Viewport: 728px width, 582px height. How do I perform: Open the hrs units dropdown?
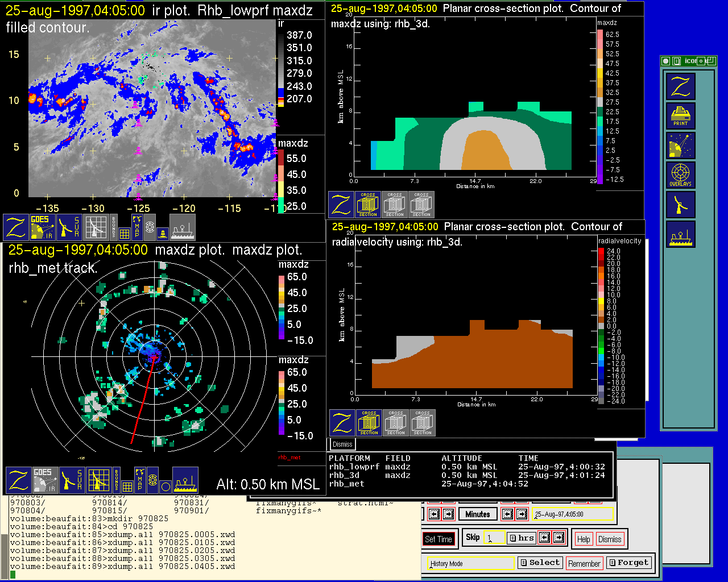(521, 538)
